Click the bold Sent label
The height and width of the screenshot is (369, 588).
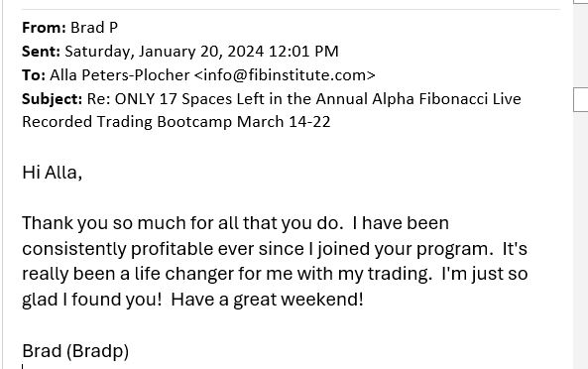(41, 51)
